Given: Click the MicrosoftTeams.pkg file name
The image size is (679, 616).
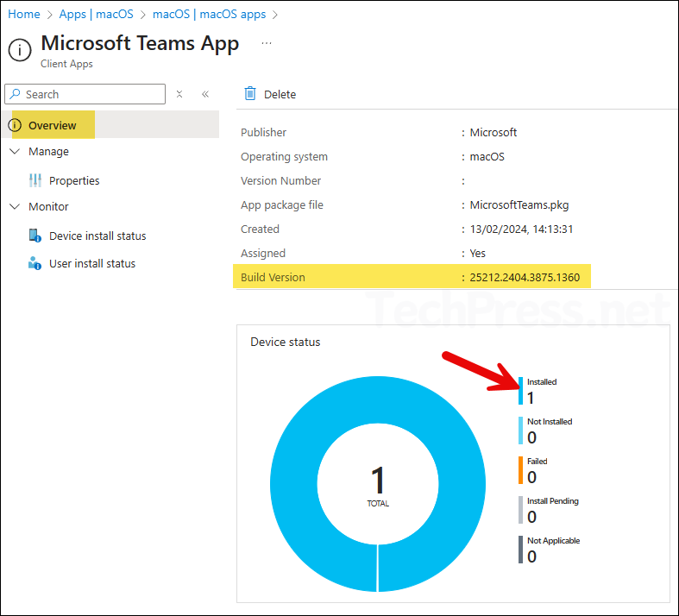Looking at the screenshot, I should click(x=519, y=204).
